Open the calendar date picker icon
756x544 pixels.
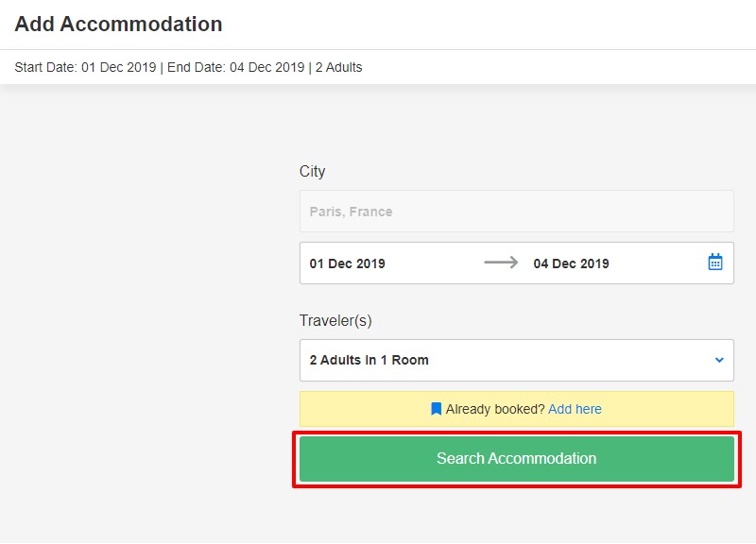pyautogui.click(x=715, y=263)
